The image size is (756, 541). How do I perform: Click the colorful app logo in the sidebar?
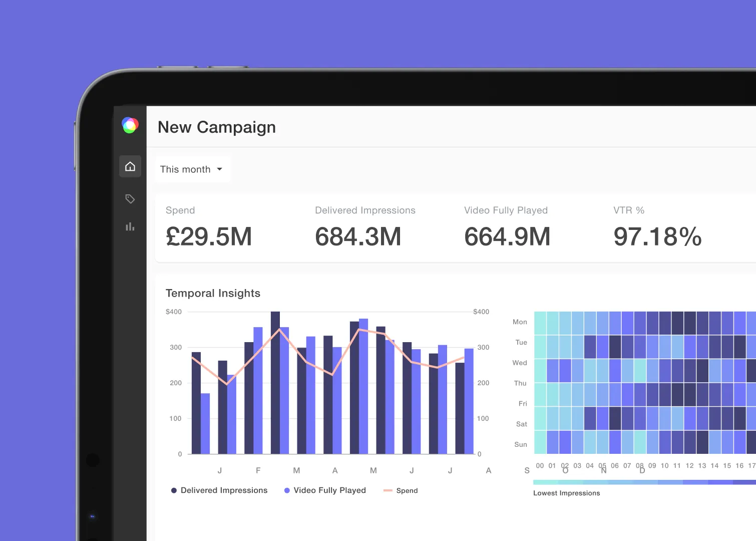(x=130, y=125)
